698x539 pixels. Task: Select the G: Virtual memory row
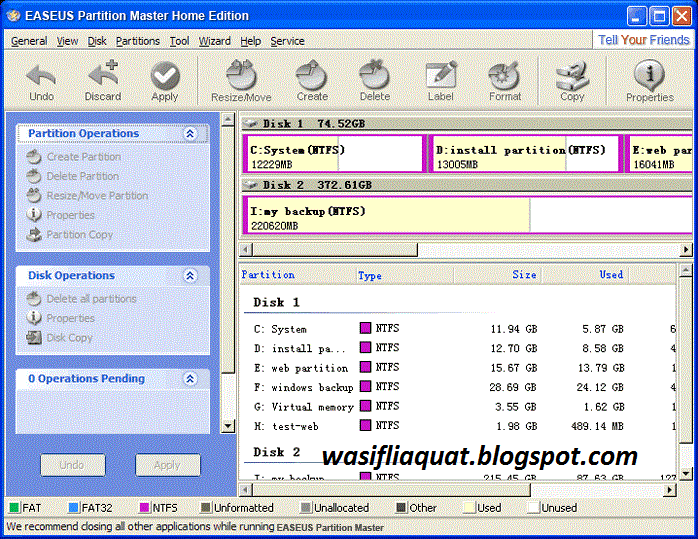(x=459, y=407)
